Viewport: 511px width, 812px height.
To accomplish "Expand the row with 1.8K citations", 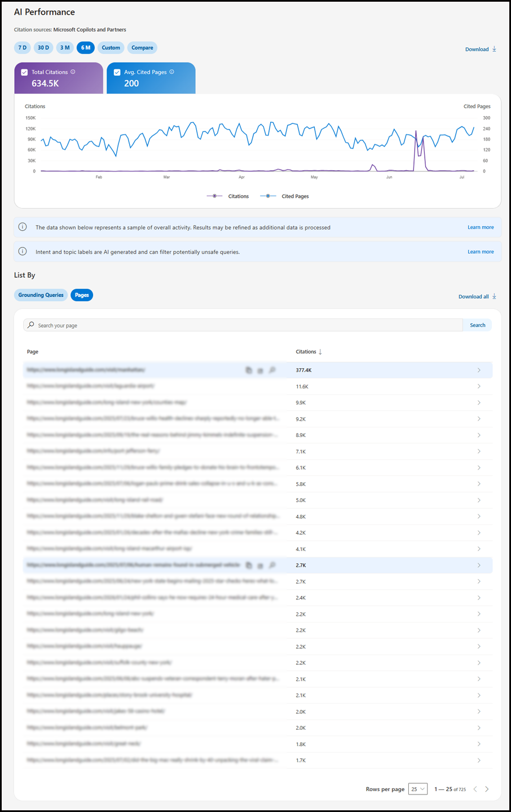I will 479,744.
